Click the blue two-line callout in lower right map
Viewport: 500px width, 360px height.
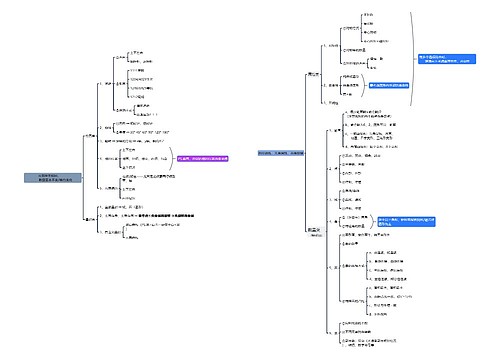pos(406,222)
